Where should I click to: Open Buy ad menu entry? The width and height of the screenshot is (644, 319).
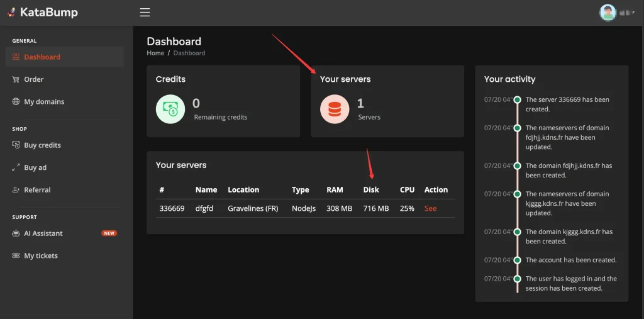click(x=65, y=167)
